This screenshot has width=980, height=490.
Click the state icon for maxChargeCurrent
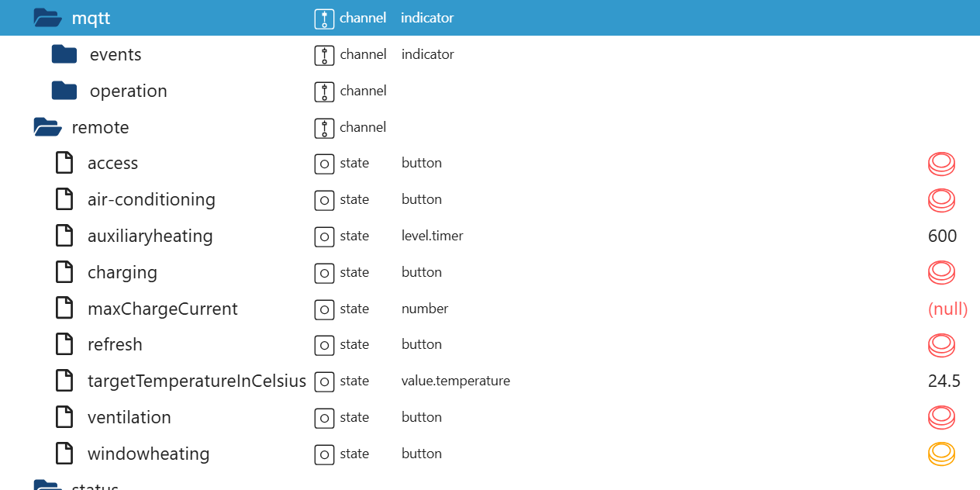324,309
